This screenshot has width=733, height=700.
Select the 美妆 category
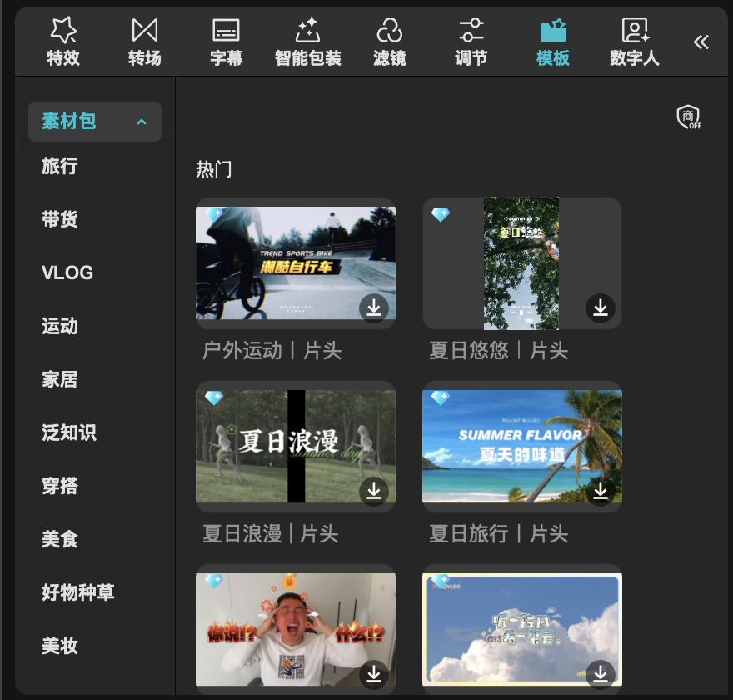point(60,646)
